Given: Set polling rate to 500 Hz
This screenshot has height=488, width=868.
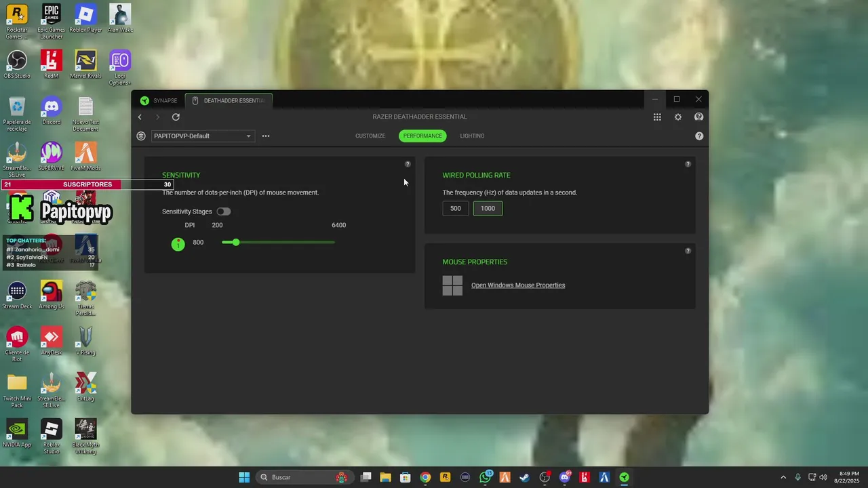Looking at the screenshot, I should tap(456, 209).
